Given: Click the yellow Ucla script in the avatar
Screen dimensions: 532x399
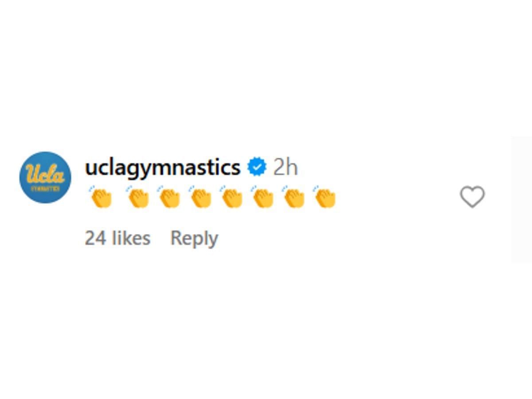Looking at the screenshot, I should (x=45, y=173).
